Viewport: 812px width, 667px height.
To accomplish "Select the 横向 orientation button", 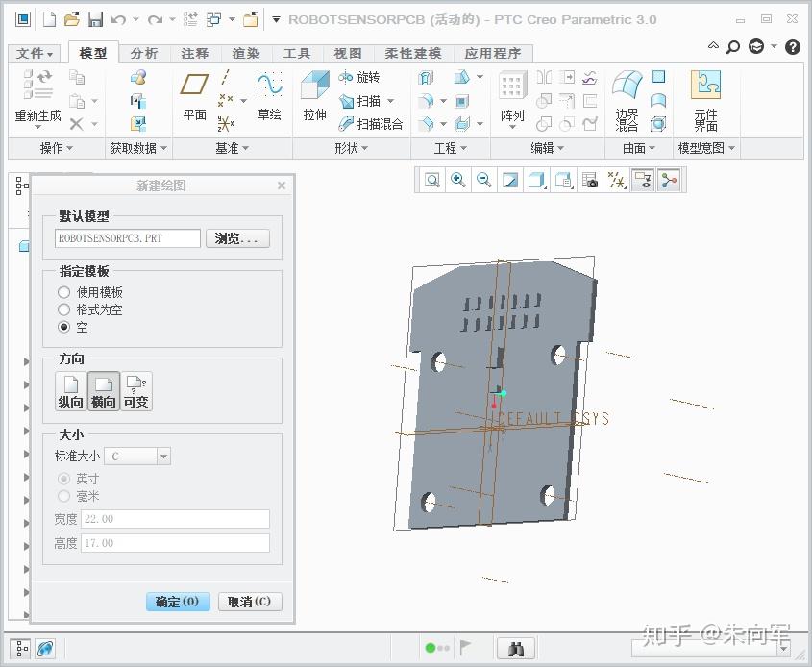I will (x=103, y=390).
